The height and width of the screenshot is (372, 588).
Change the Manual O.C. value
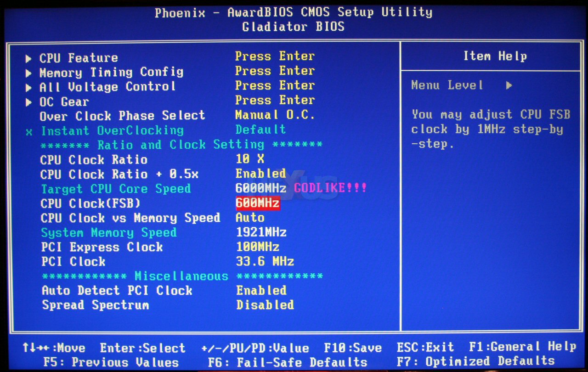click(x=275, y=115)
